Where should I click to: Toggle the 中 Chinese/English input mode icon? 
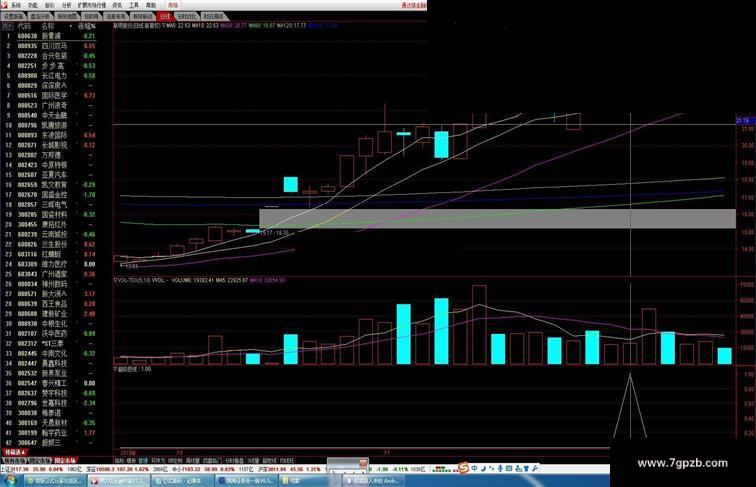pyautogui.click(x=475, y=468)
